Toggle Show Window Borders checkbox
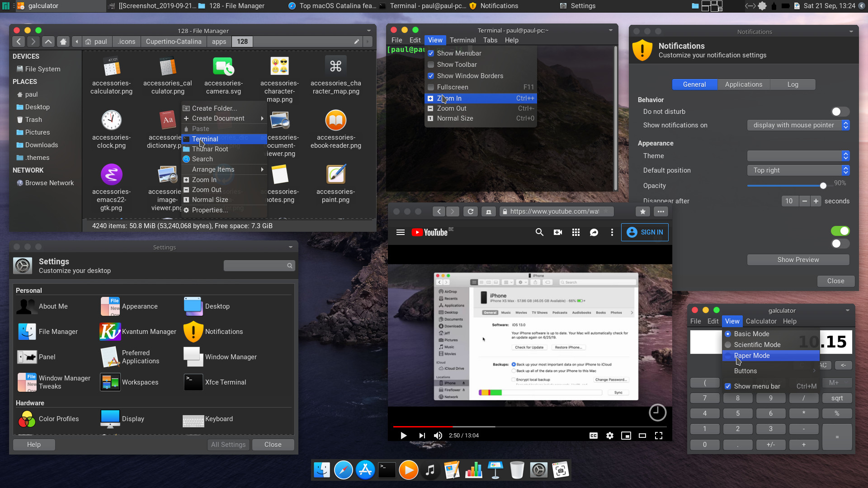Screen dimensions: 868x488 pyautogui.click(x=431, y=76)
